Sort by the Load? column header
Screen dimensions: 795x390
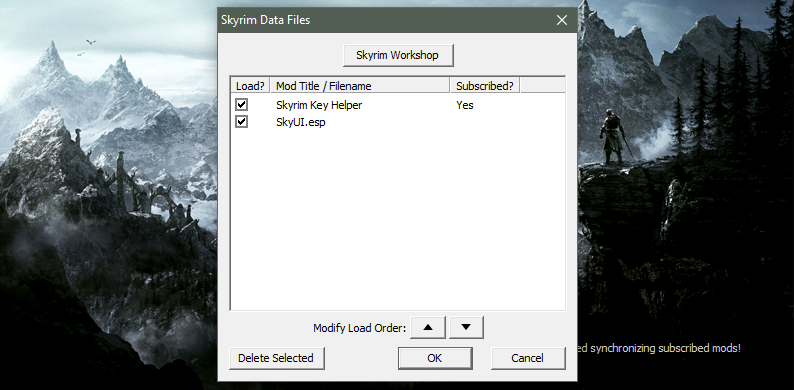(250, 86)
